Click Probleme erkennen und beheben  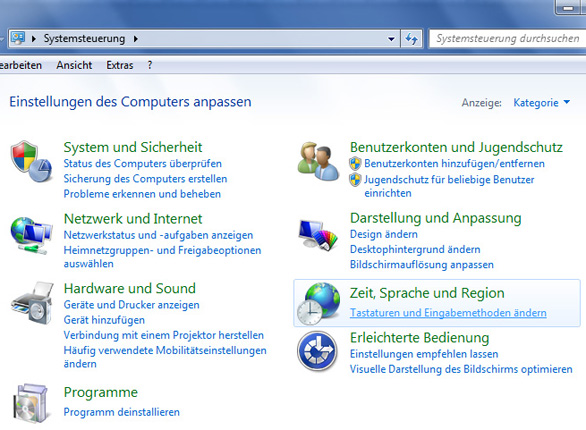coord(142,194)
